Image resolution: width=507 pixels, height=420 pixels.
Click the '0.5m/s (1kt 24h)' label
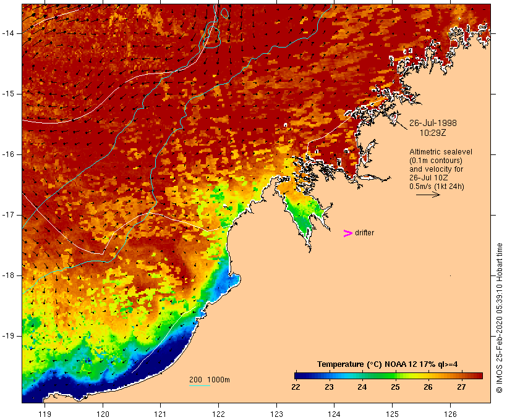(x=437, y=187)
